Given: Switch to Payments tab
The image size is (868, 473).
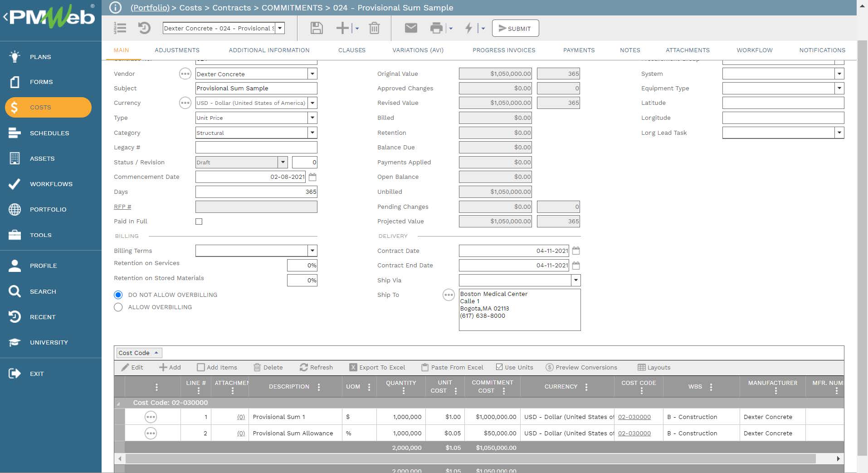Looking at the screenshot, I should click(x=579, y=50).
